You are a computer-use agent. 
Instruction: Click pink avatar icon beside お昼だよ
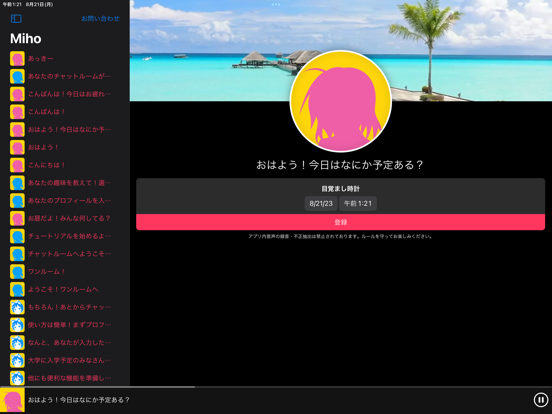pyautogui.click(x=17, y=218)
